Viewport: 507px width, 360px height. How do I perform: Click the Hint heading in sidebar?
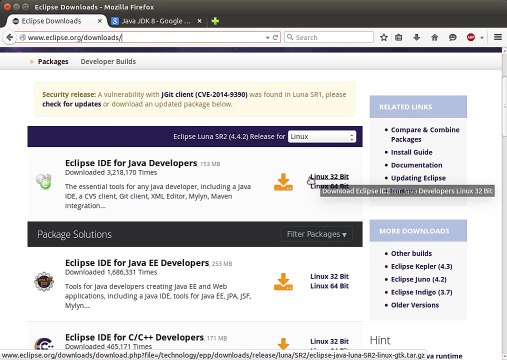[380, 340]
